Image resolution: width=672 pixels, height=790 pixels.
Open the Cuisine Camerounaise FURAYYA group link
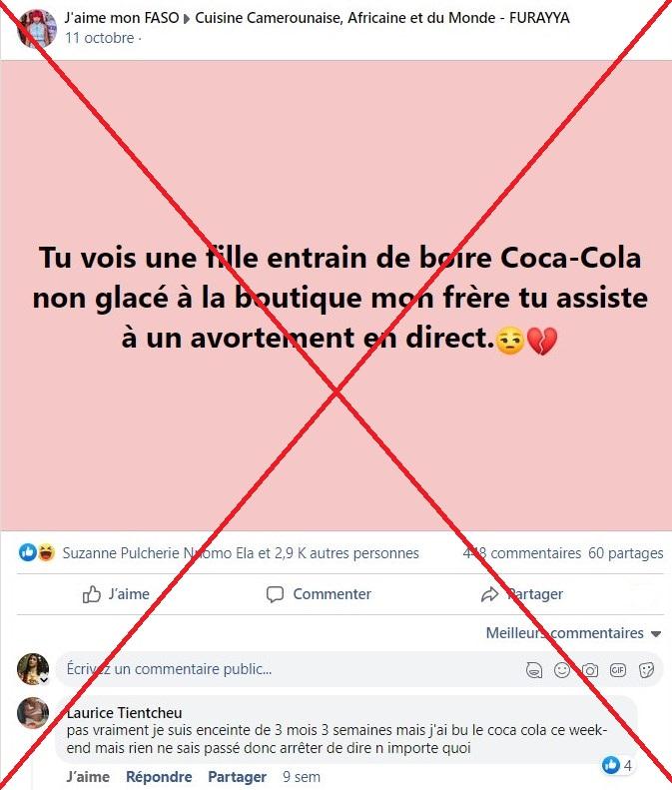pyautogui.click(x=382, y=18)
